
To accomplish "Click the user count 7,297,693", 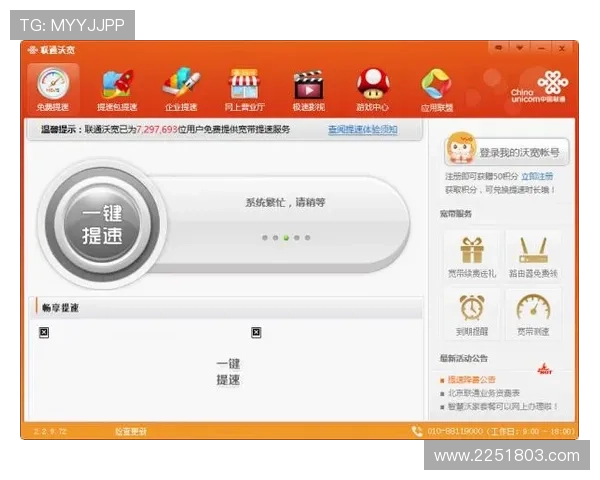I will tap(157, 129).
